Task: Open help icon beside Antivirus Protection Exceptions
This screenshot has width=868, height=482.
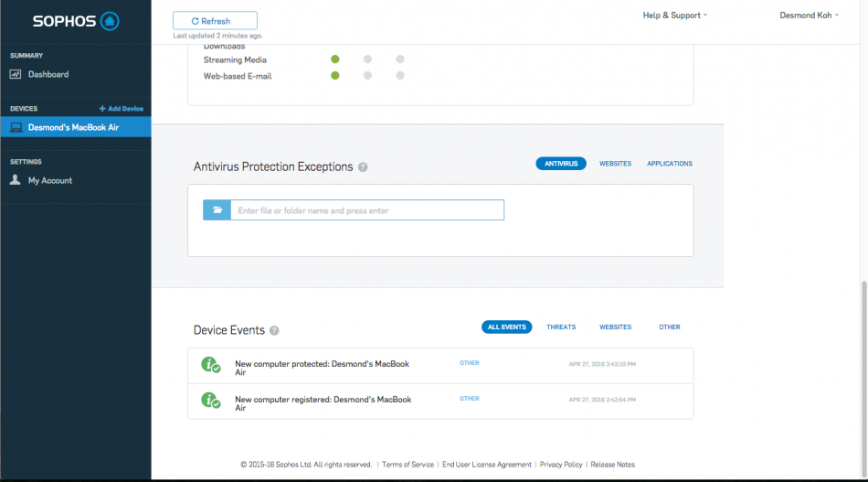Action: [363, 167]
